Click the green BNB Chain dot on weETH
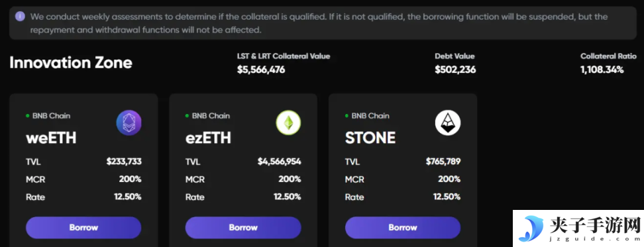The width and height of the screenshot is (644, 247). (x=28, y=116)
